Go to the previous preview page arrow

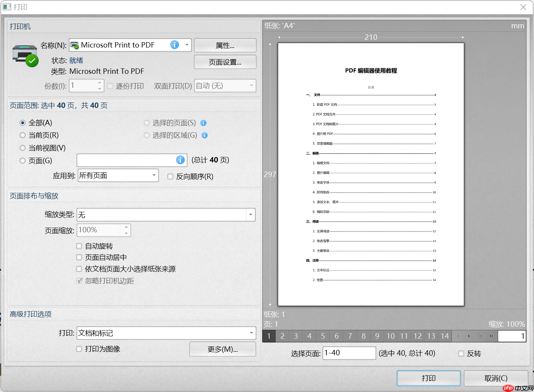tap(458, 336)
